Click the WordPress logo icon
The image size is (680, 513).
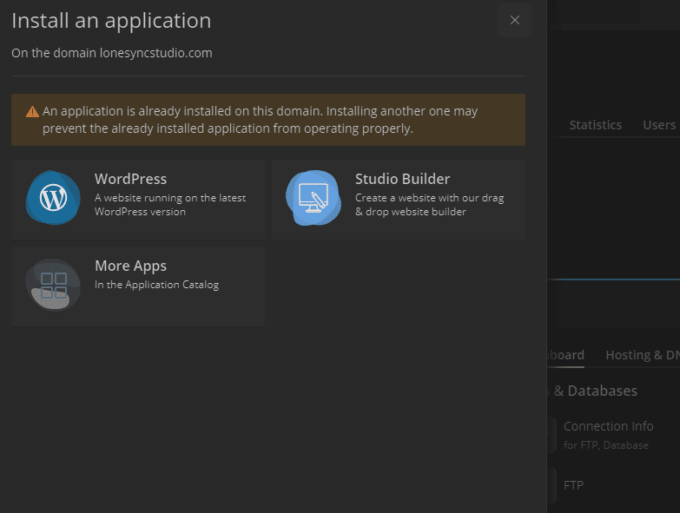(x=52, y=197)
